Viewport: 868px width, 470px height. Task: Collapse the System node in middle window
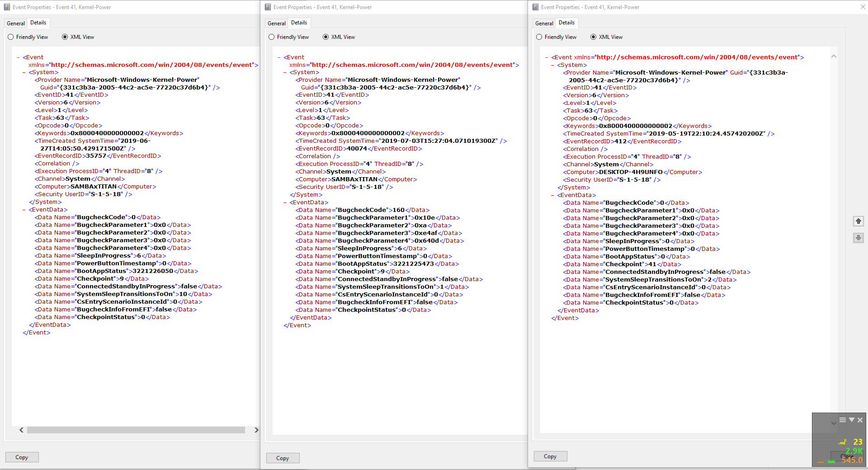point(285,72)
